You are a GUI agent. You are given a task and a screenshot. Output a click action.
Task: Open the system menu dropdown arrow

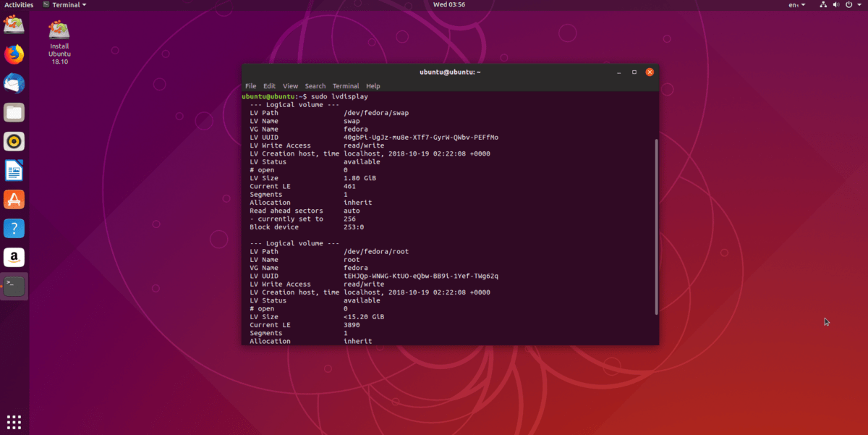click(859, 4)
